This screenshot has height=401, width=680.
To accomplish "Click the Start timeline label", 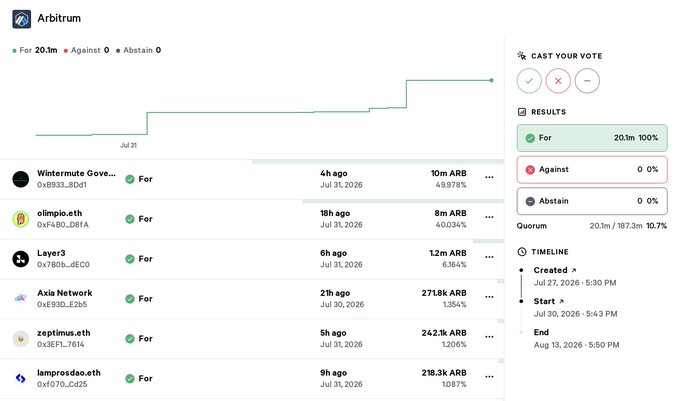I will click(x=544, y=301).
